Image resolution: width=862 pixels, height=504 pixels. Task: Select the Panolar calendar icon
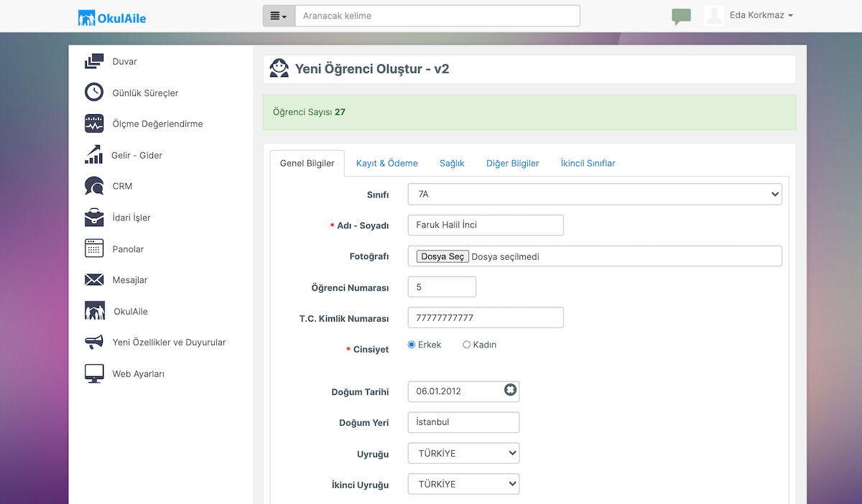(x=94, y=249)
